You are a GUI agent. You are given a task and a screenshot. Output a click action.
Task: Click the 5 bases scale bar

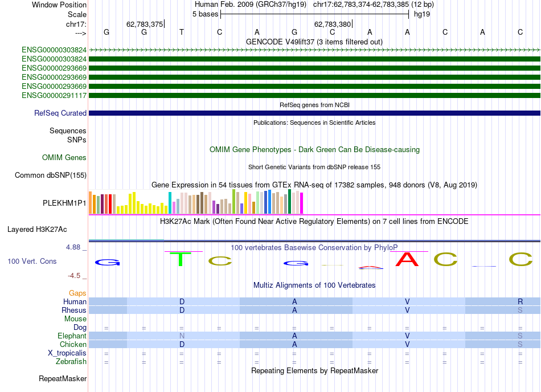point(314,14)
